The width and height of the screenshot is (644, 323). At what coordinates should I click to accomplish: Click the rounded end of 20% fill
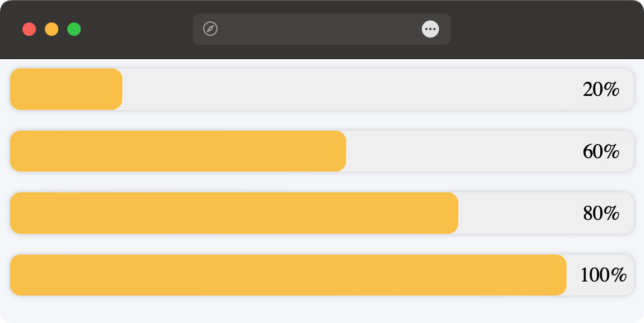coord(117,89)
